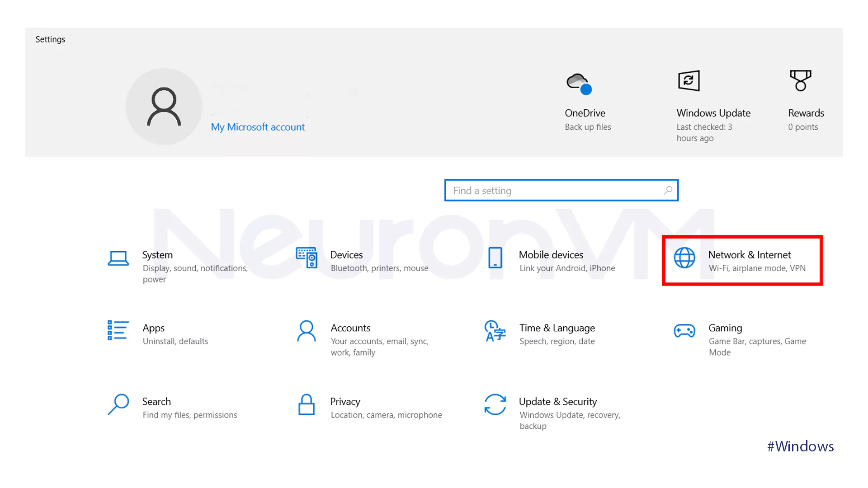The height and width of the screenshot is (488, 868).
Task: Open Time & Language label
Action: coord(557,328)
